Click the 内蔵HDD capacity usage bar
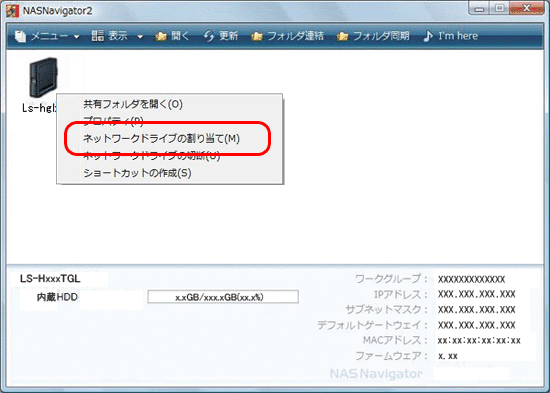Screen dimensions: 550x393 (x=223, y=297)
